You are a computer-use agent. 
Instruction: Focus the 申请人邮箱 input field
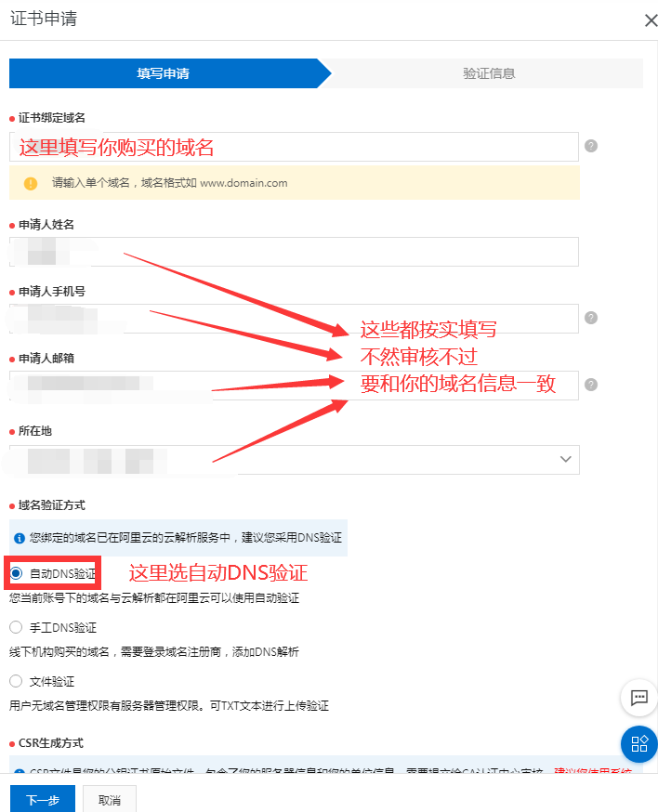294,386
